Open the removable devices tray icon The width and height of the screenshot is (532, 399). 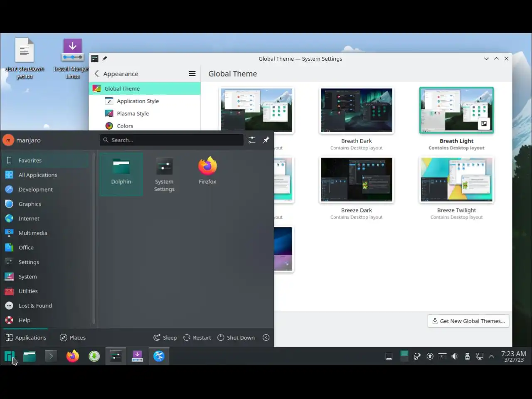click(467, 356)
